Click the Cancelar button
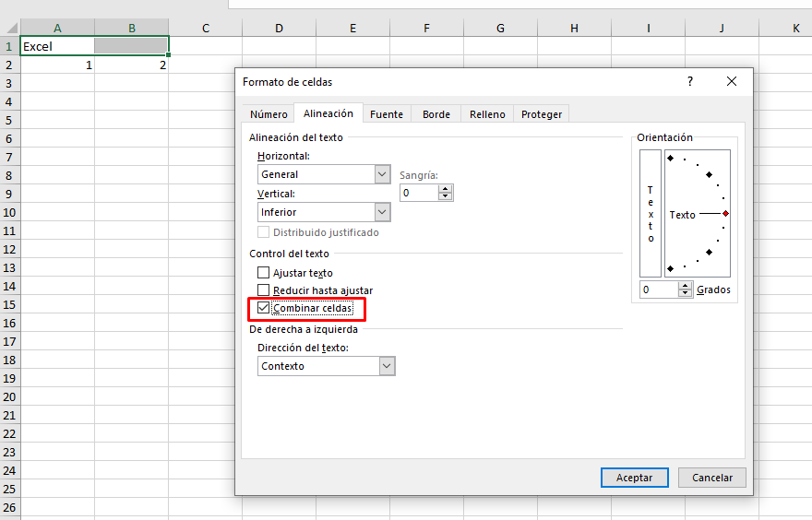 tap(712, 478)
